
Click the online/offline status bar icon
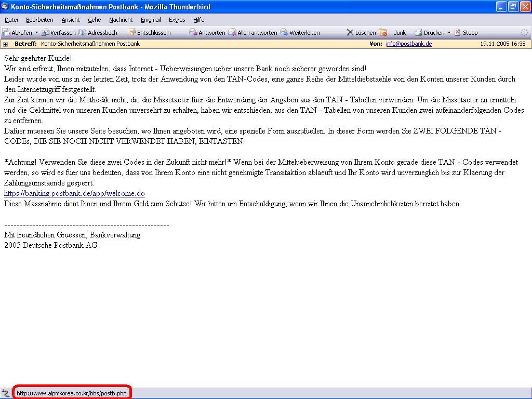coord(5,393)
